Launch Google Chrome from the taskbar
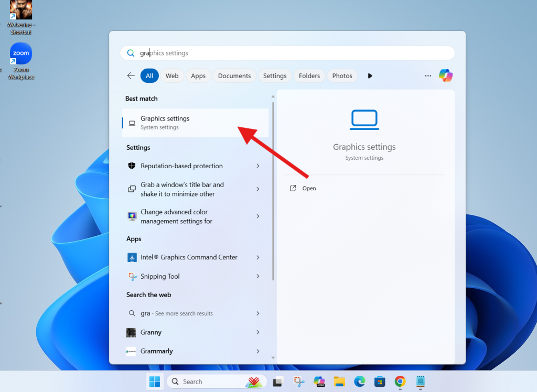537x392 pixels. pos(399,381)
